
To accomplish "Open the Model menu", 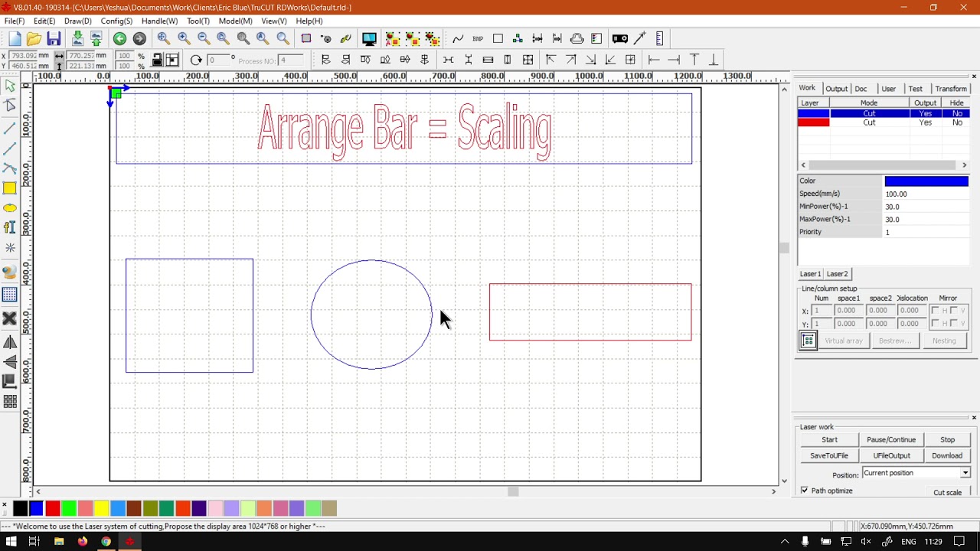I will click(x=235, y=21).
